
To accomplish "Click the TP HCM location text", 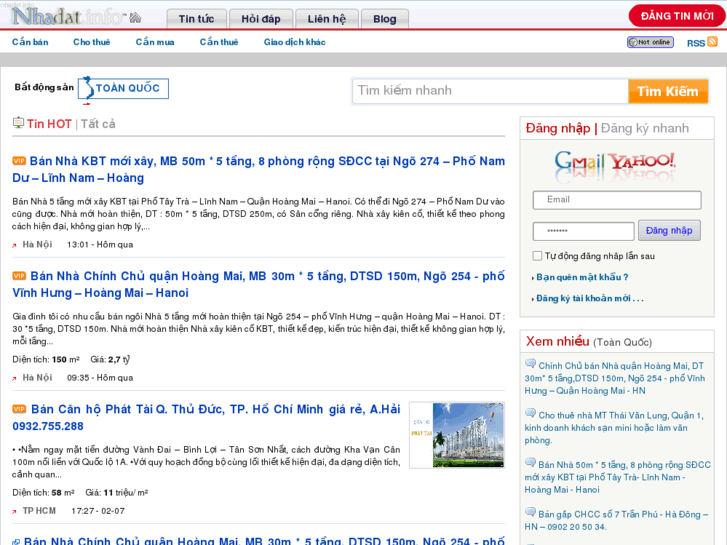I will point(39,511).
